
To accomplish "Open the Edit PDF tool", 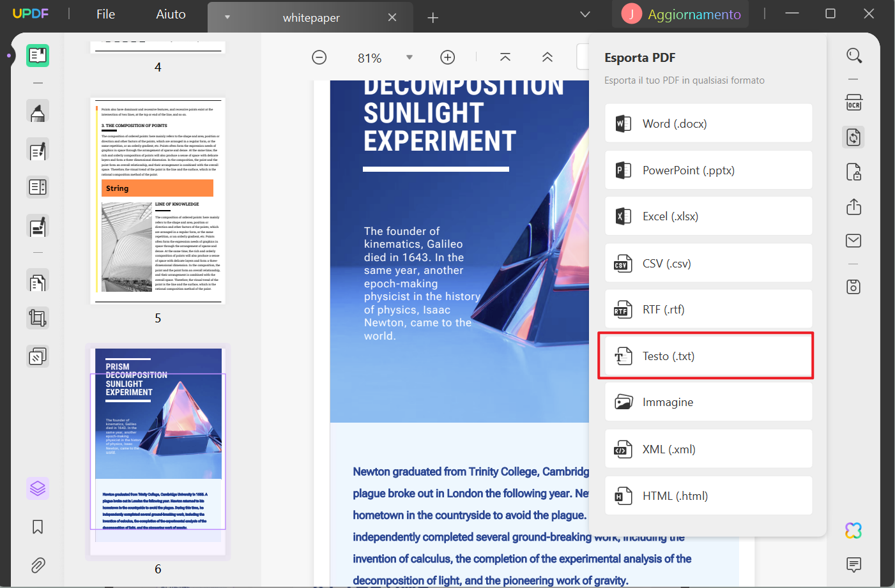I will 38,150.
